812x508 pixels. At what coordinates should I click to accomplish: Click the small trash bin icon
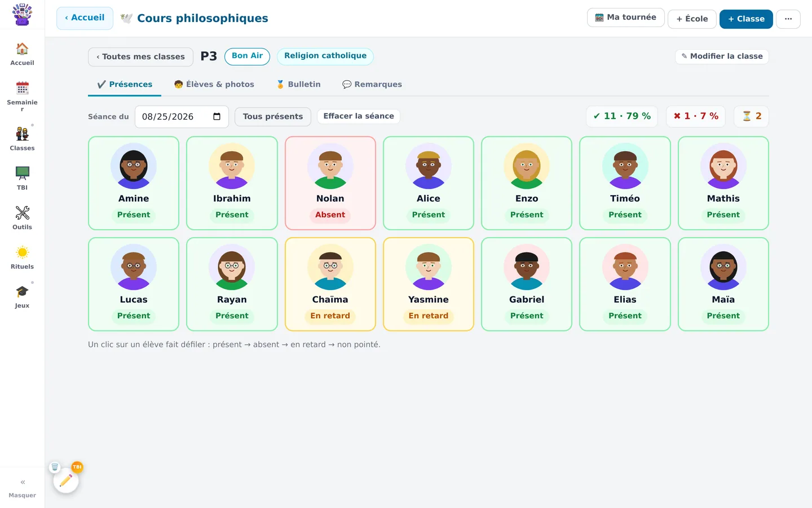pyautogui.click(x=55, y=467)
